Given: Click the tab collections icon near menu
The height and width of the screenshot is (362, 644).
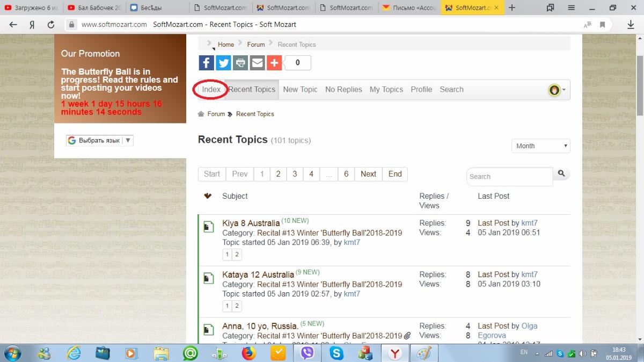Looking at the screenshot, I should (550, 8).
